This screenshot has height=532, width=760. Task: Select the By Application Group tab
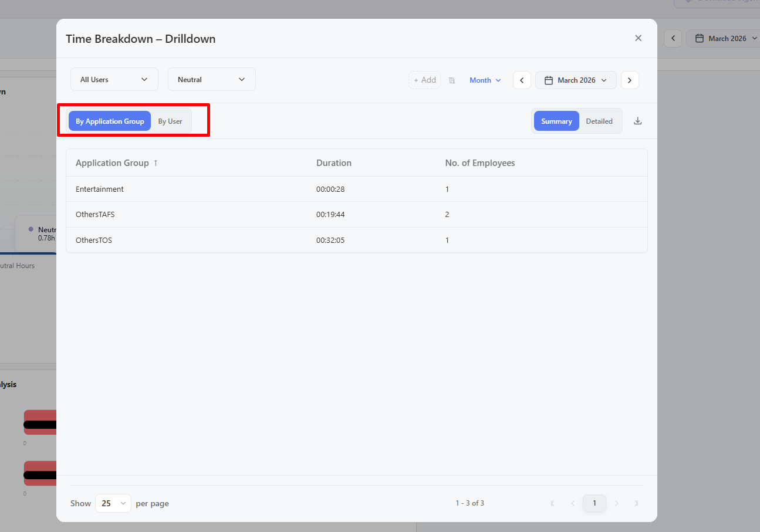tap(110, 121)
